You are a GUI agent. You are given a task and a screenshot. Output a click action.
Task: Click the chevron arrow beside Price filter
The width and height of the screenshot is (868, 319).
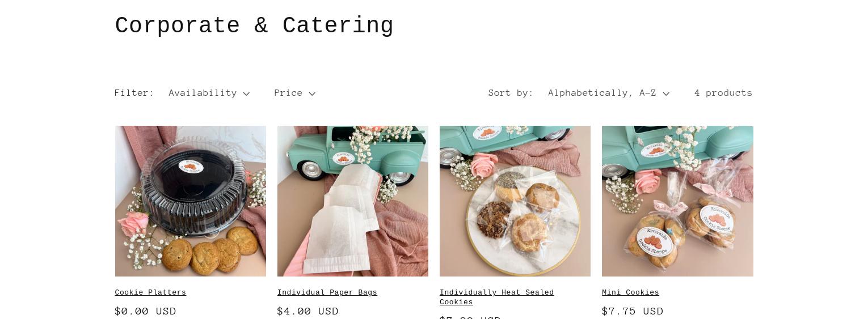coord(312,93)
